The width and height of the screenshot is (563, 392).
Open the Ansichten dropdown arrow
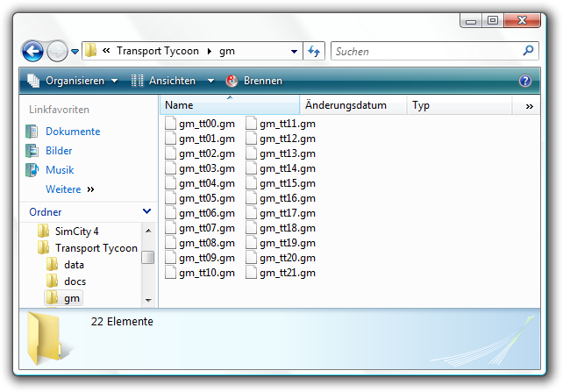coord(210,81)
